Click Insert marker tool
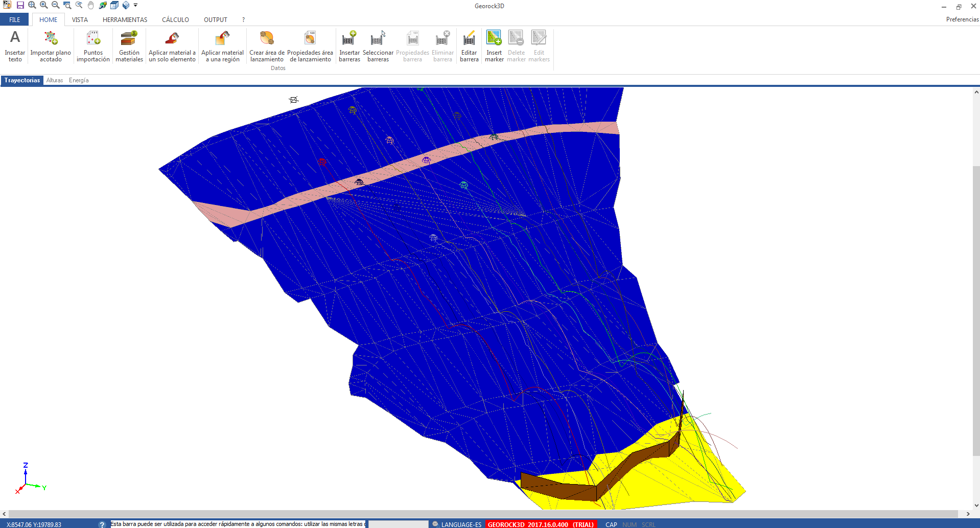Screen dimensions: 980x528 pos(494,46)
